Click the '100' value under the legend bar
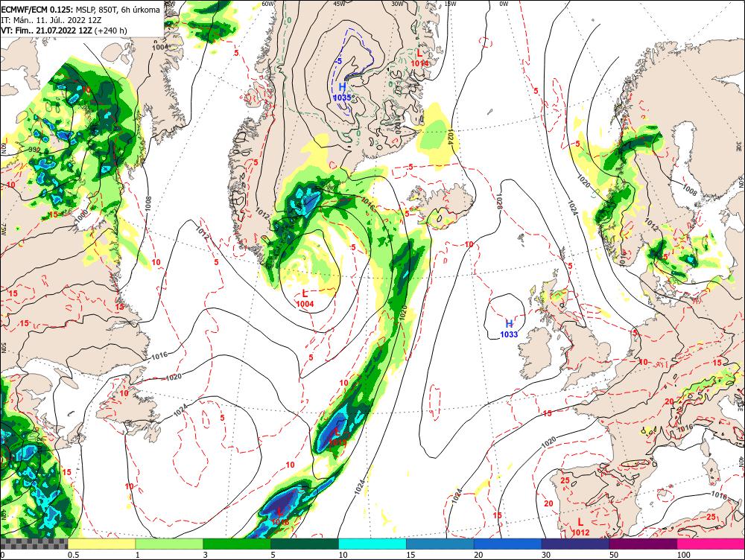 pyautogui.click(x=682, y=555)
